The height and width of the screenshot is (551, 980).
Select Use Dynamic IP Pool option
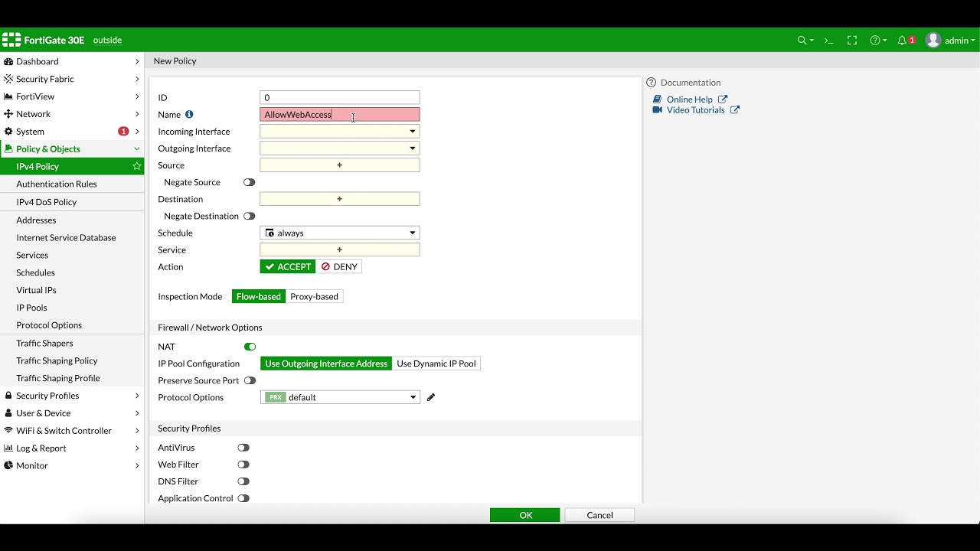pyautogui.click(x=436, y=364)
